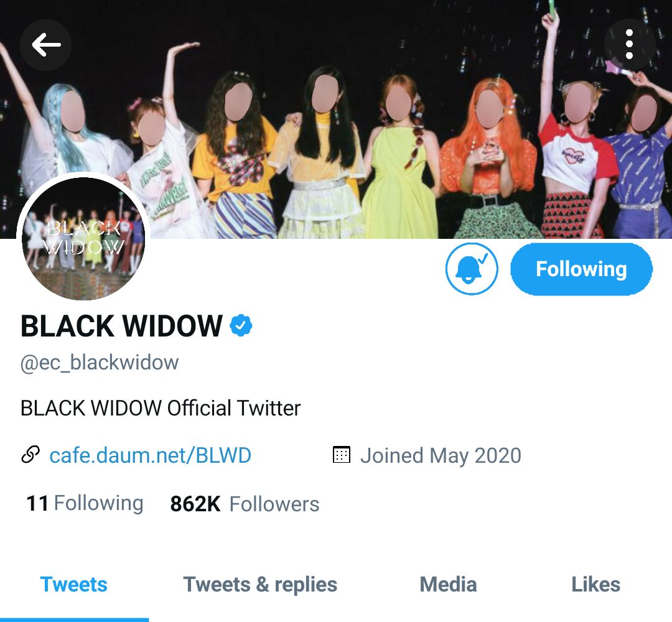Open the cafe.daum.net/BLWD link
The image size is (672, 622).
(x=150, y=455)
